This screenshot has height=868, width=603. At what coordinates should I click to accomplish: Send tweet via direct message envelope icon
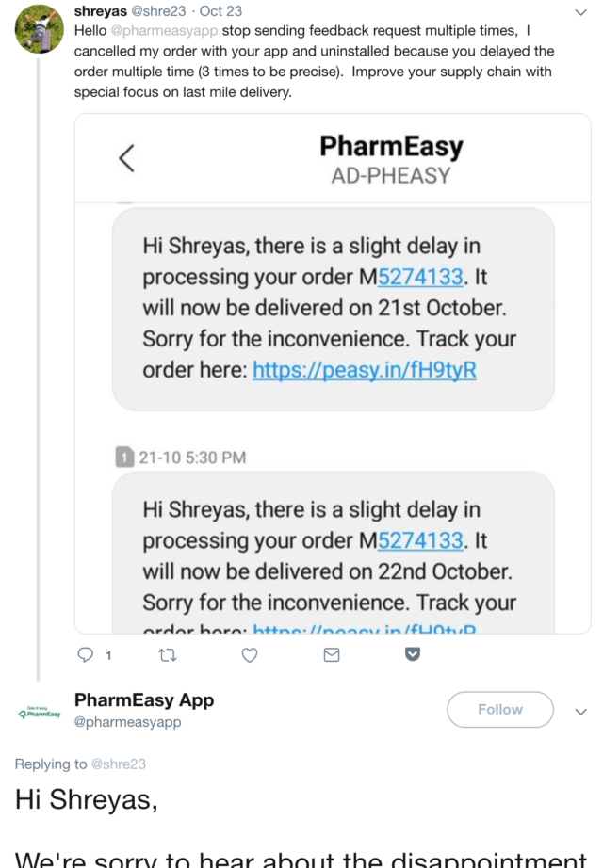tap(332, 654)
